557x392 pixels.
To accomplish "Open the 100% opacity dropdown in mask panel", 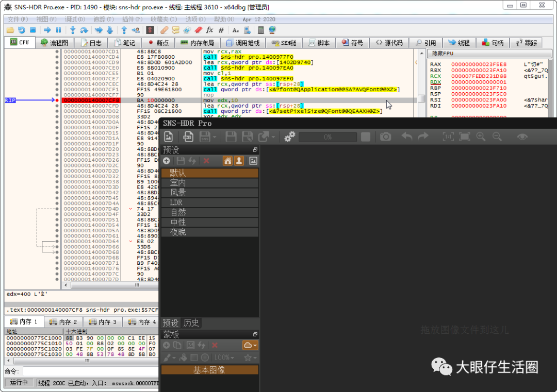I will point(224,357).
